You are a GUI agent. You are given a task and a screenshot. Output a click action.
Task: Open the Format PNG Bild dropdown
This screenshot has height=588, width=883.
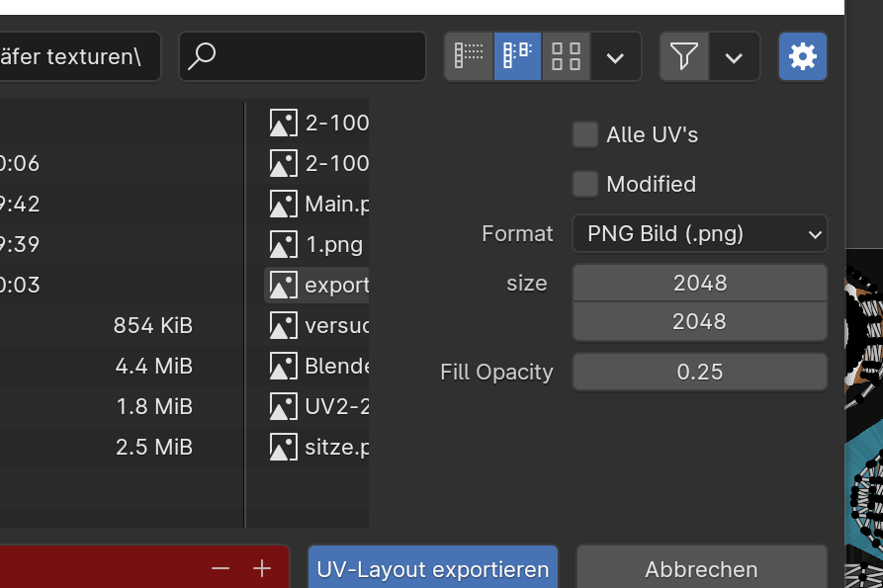click(x=699, y=234)
